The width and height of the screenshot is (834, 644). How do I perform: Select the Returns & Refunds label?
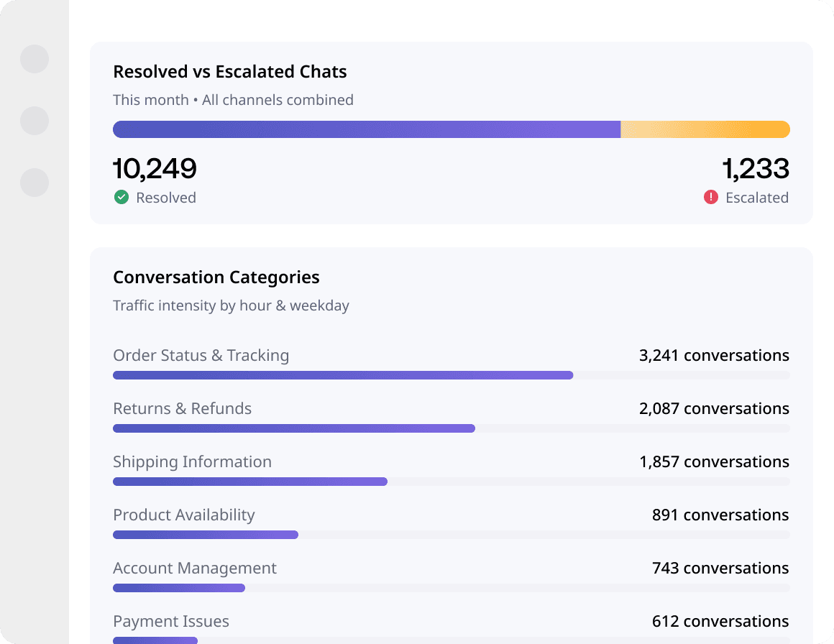[x=182, y=408]
